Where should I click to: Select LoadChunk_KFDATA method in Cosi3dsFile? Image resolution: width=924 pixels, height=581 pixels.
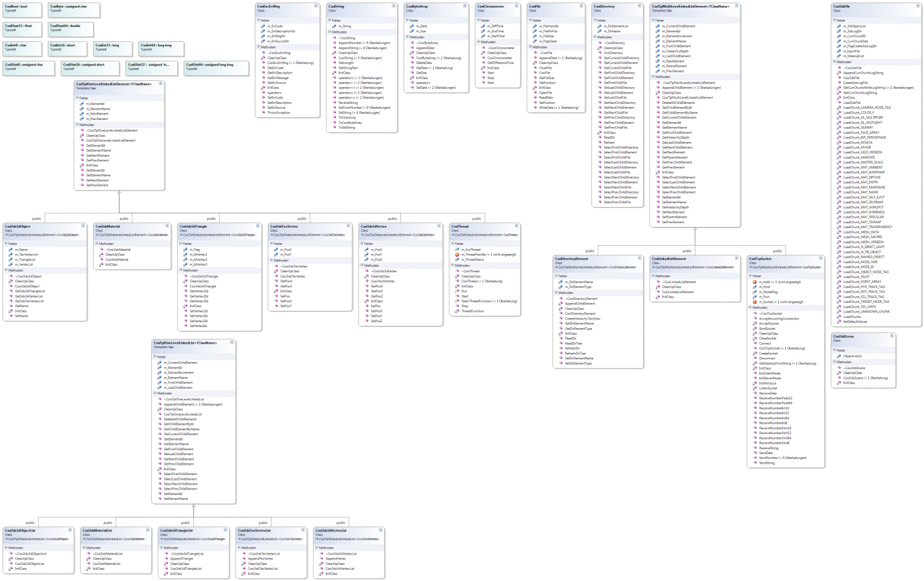point(858,143)
